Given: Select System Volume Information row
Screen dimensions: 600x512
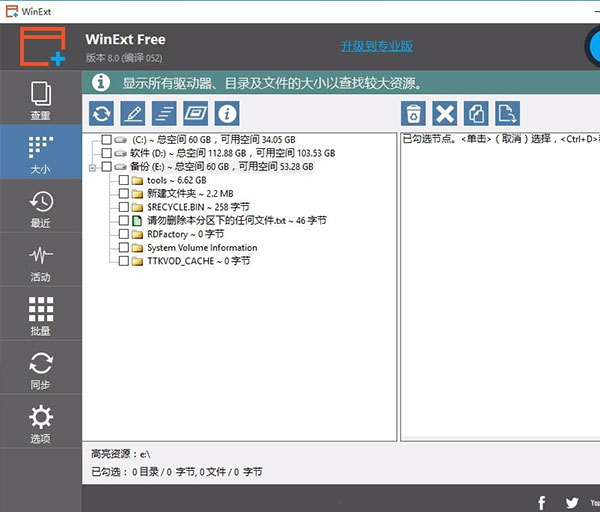Looking at the screenshot, I should [x=202, y=248].
